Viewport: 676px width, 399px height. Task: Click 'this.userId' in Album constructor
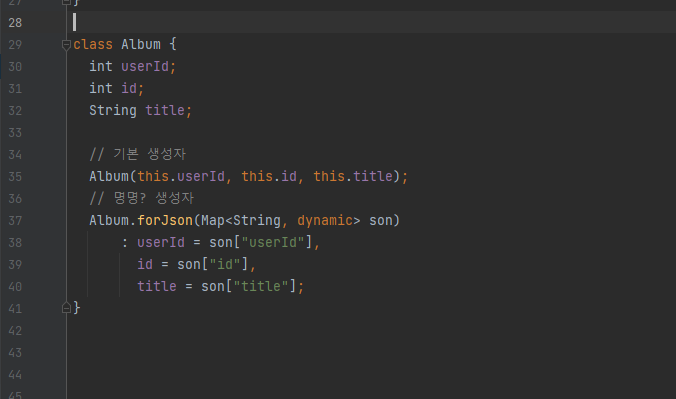tap(181, 176)
